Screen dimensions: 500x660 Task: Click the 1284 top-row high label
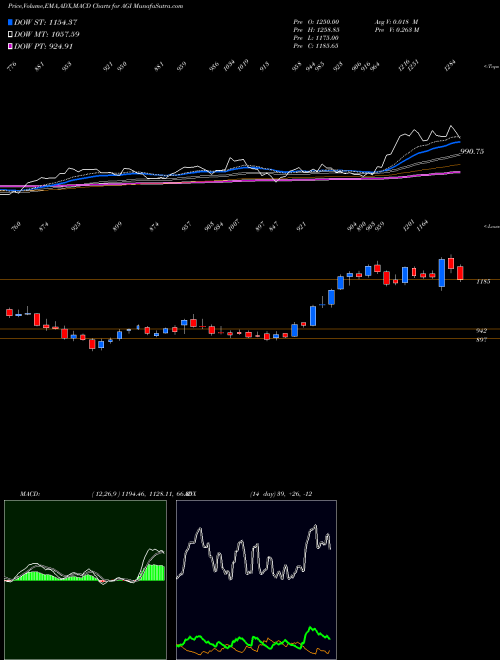tap(450, 66)
